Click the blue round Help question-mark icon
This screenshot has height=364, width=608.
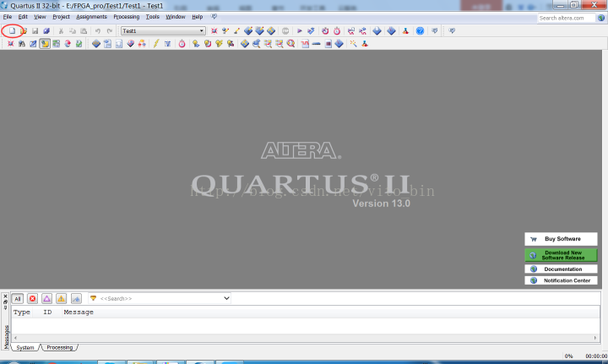[420, 30]
